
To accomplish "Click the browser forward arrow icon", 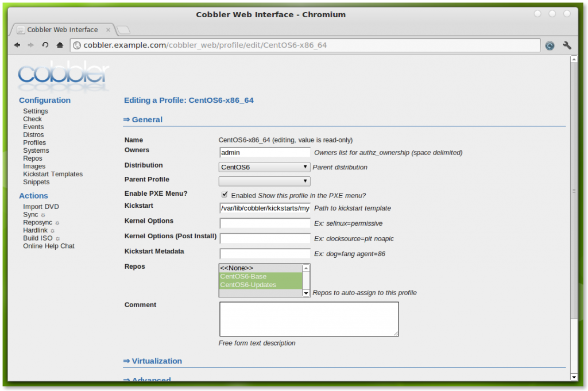I will pyautogui.click(x=31, y=45).
